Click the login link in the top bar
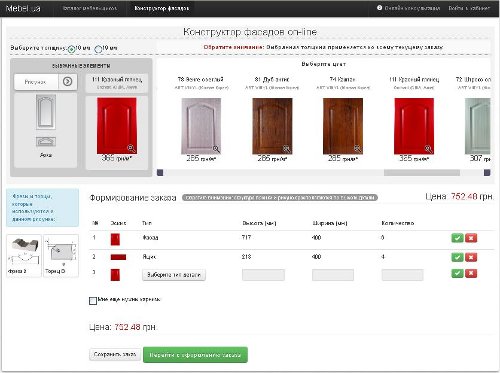Viewport: 500px width, 373px height. (x=469, y=8)
